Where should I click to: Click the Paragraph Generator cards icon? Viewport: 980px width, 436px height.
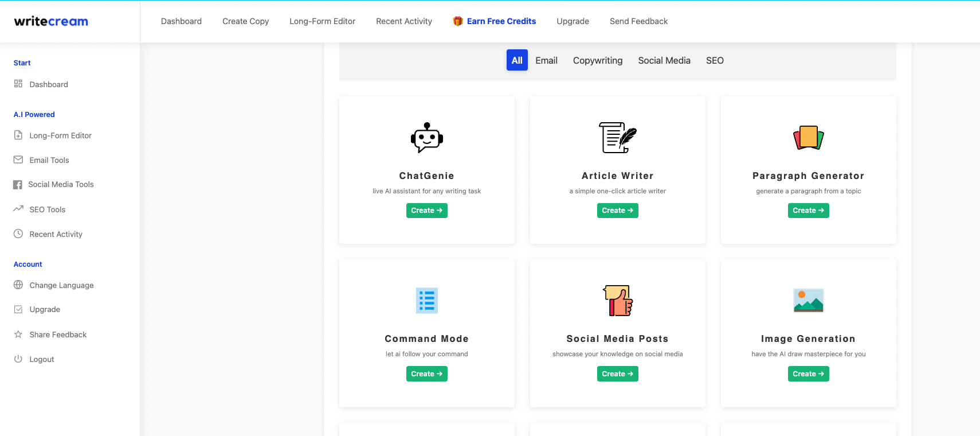click(x=808, y=138)
